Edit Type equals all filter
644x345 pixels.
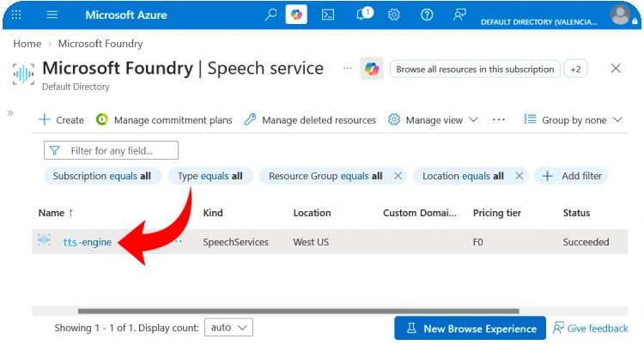tap(210, 176)
